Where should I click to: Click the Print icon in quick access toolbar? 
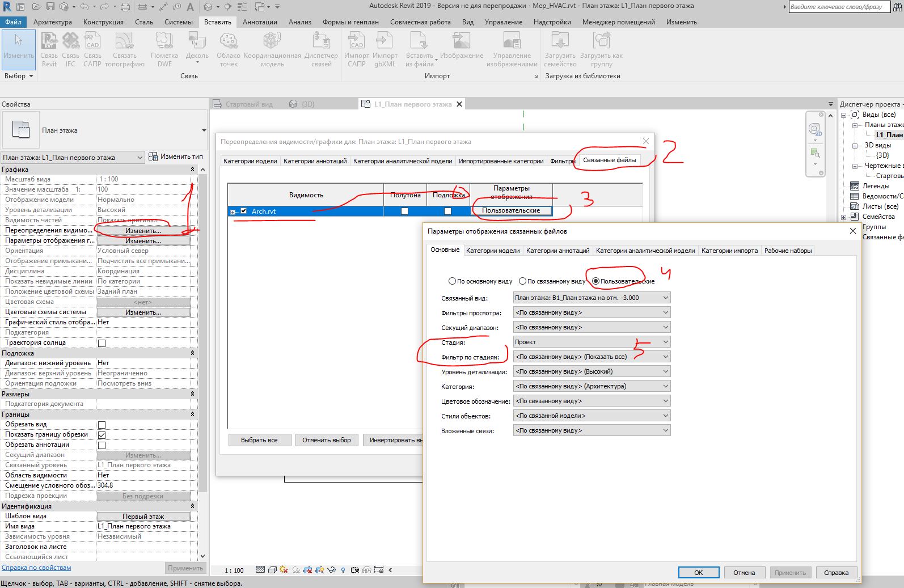click(125, 7)
